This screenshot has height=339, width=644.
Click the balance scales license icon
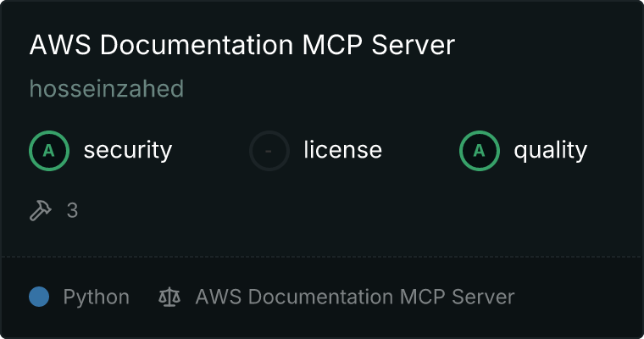pyautogui.click(x=169, y=297)
